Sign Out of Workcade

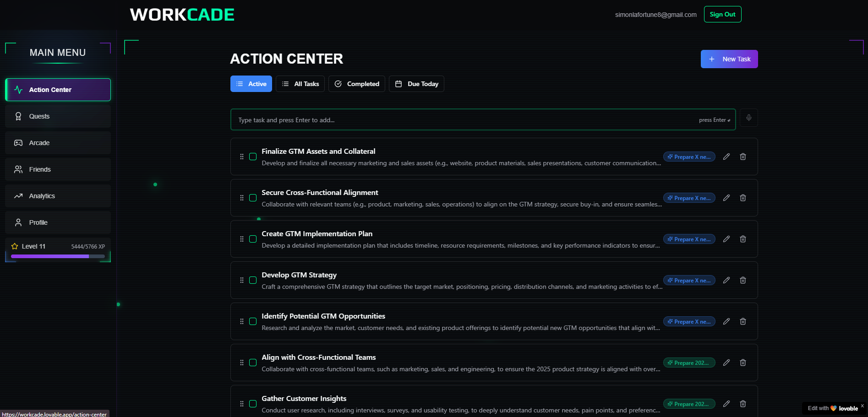pos(722,14)
